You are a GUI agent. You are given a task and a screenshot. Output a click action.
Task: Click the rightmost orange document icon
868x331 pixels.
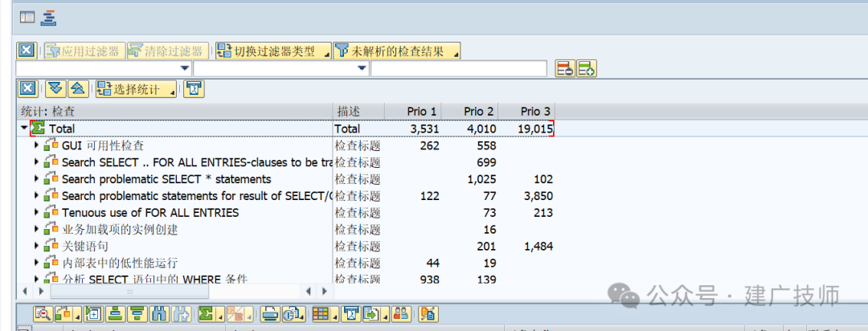(x=428, y=314)
